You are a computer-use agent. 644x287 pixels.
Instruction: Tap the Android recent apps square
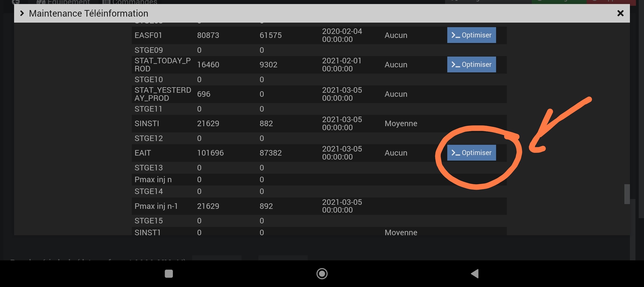pyautogui.click(x=169, y=273)
